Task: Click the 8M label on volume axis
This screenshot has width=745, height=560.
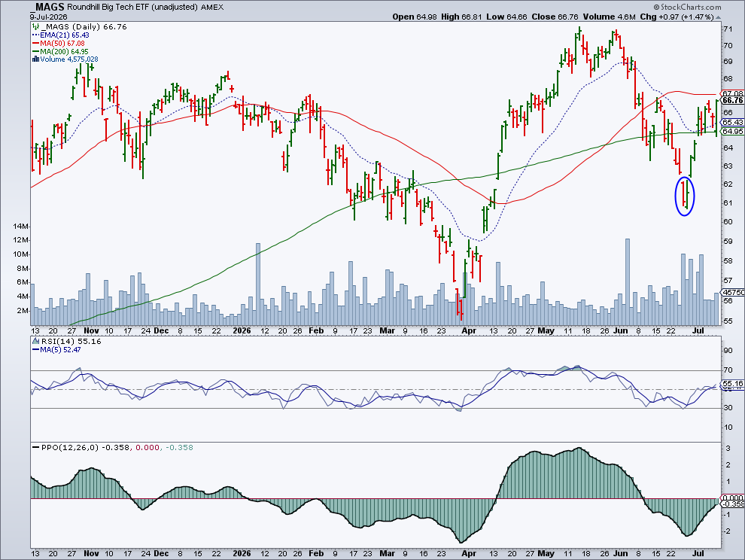Action: coord(23,268)
